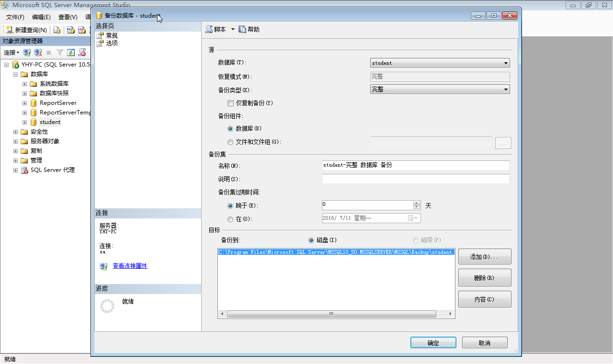Collapse the 数据库 tree node
613x364 pixels.
15,74
